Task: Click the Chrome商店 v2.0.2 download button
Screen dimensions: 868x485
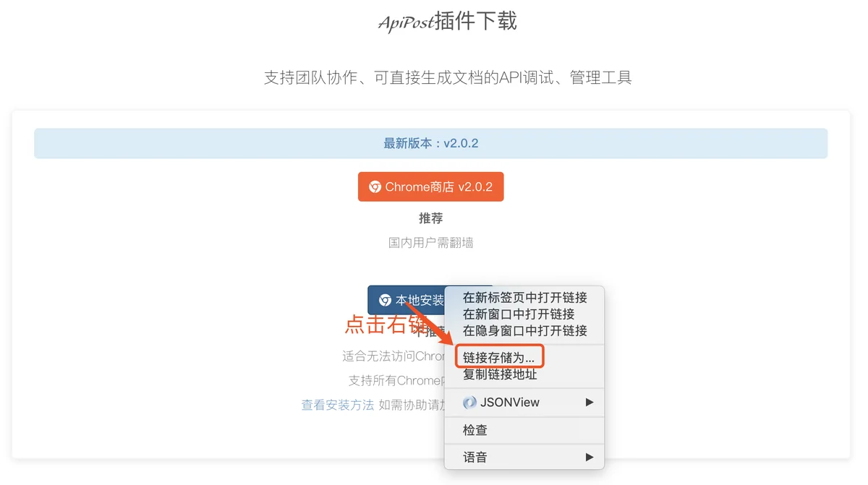Action: pyautogui.click(x=430, y=186)
